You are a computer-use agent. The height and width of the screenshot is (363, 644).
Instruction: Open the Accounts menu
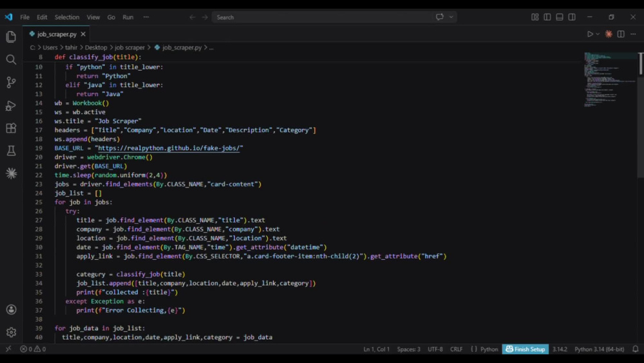11,309
